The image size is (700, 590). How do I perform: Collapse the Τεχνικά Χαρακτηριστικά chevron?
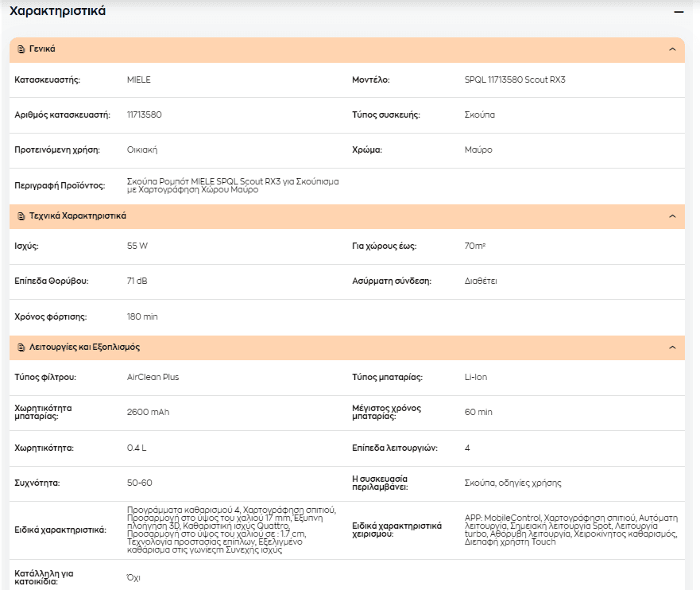(x=672, y=216)
